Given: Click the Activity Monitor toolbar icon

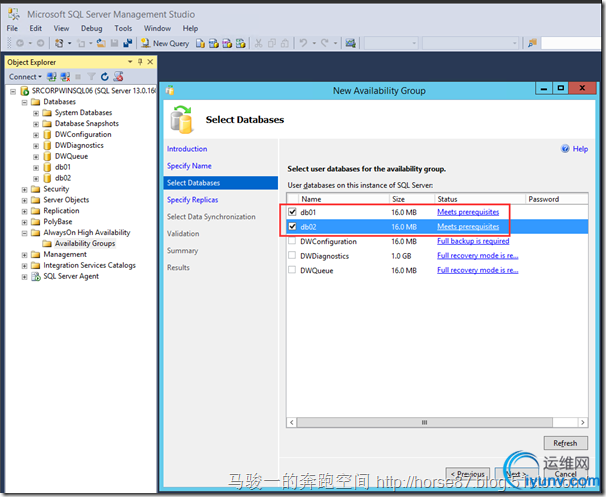Looking at the screenshot, I should [351, 43].
